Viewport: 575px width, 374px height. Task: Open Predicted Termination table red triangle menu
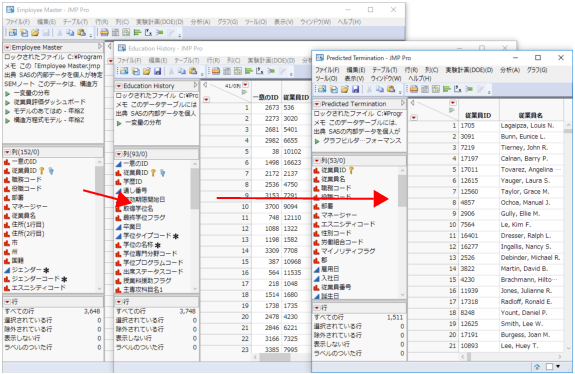pos(317,104)
